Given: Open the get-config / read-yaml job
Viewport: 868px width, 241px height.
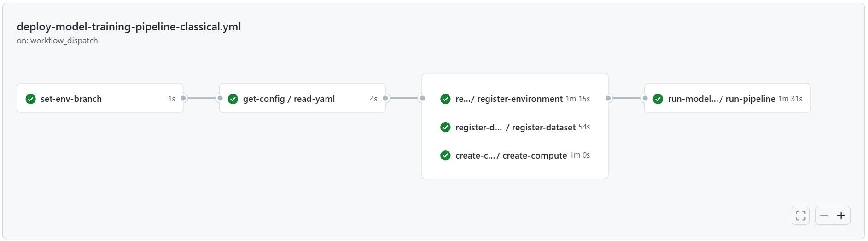Looking at the screenshot, I should [x=303, y=98].
